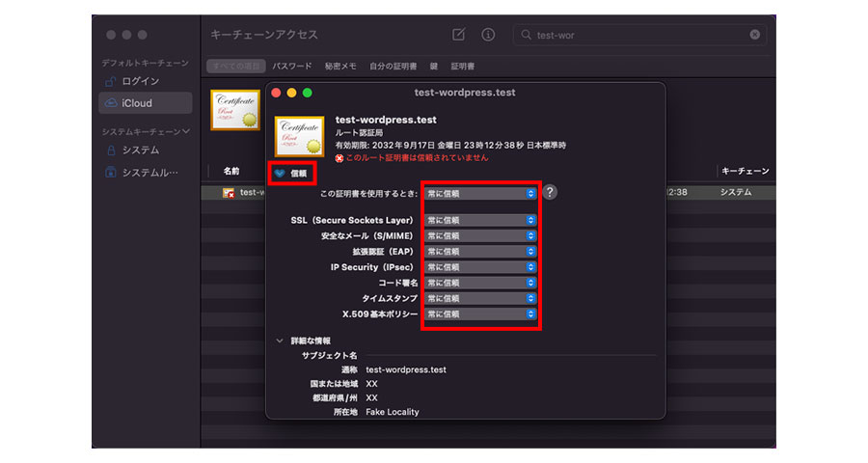The width and height of the screenshot is (868, 463).
Task: Click the compose new item icon
Action: point(458,35)
